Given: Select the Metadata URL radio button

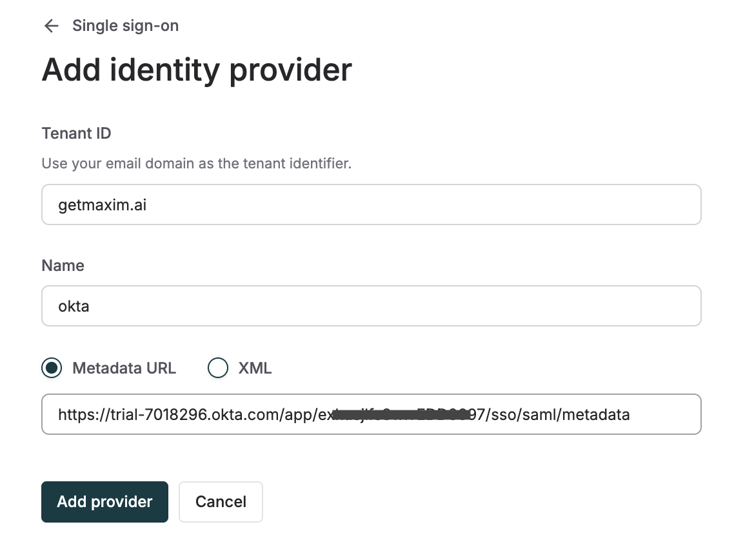Looking at the screenshot, I should click(x=50, y=368).
